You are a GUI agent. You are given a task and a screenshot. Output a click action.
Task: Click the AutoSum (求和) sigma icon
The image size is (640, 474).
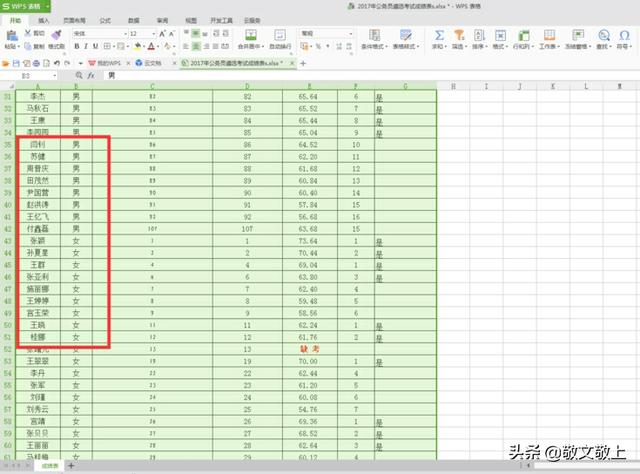point(439,36)
